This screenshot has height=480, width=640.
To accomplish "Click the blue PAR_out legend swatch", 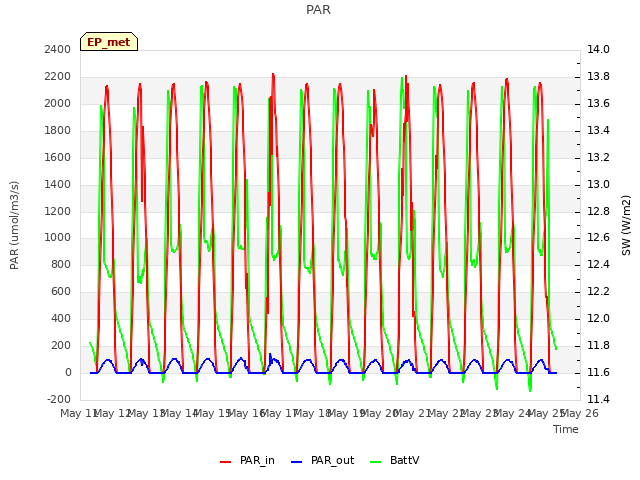I will click(x=296, y=462).
